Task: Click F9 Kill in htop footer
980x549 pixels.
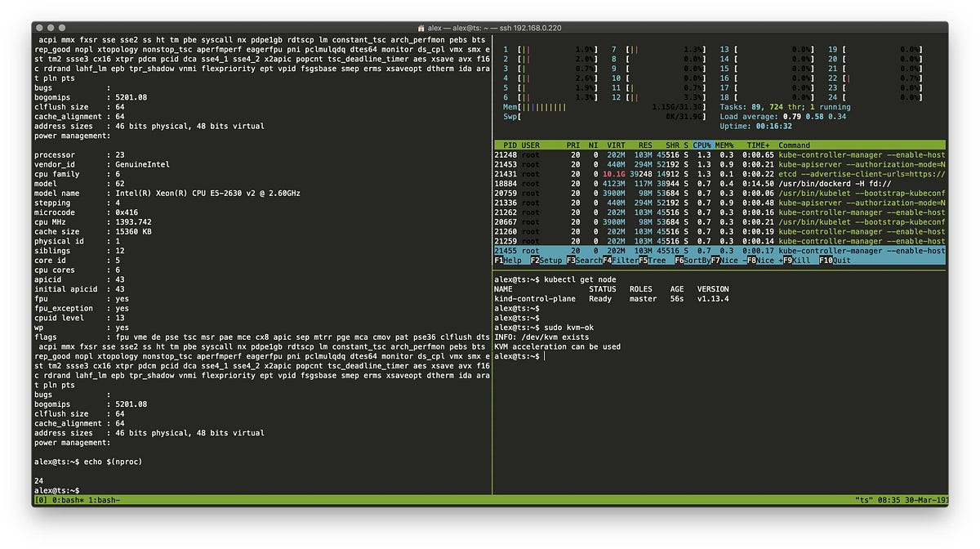Action: (797, 261)
